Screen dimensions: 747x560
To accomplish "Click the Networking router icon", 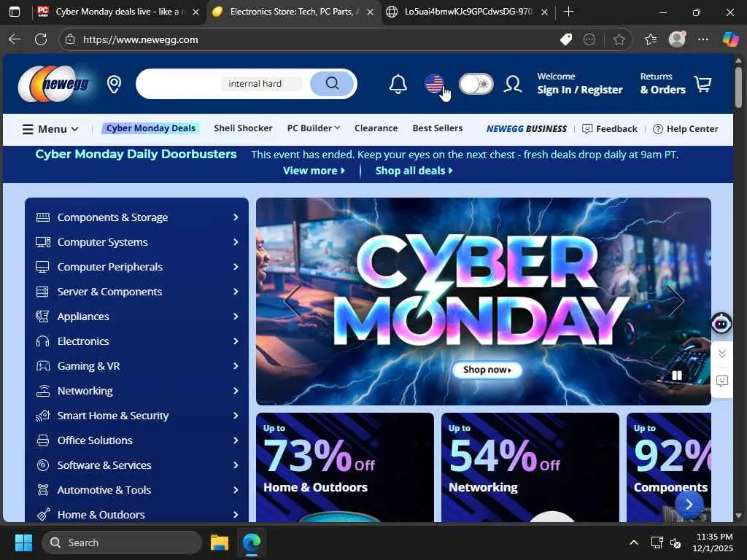I will point(43,391).
